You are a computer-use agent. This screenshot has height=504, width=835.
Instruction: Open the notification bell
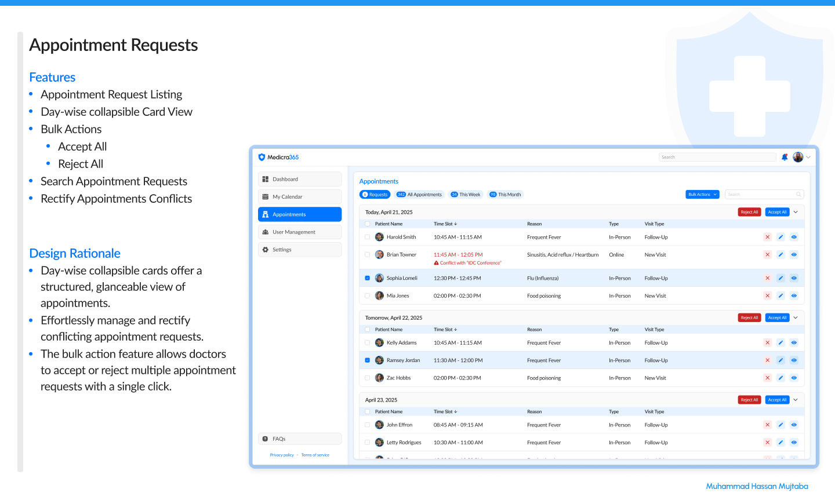click(785, 156)
